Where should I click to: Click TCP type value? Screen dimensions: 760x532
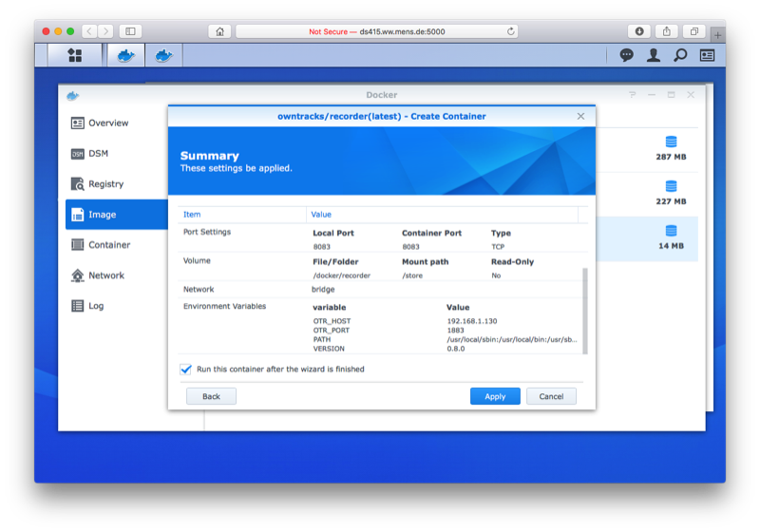pos(498,247)
